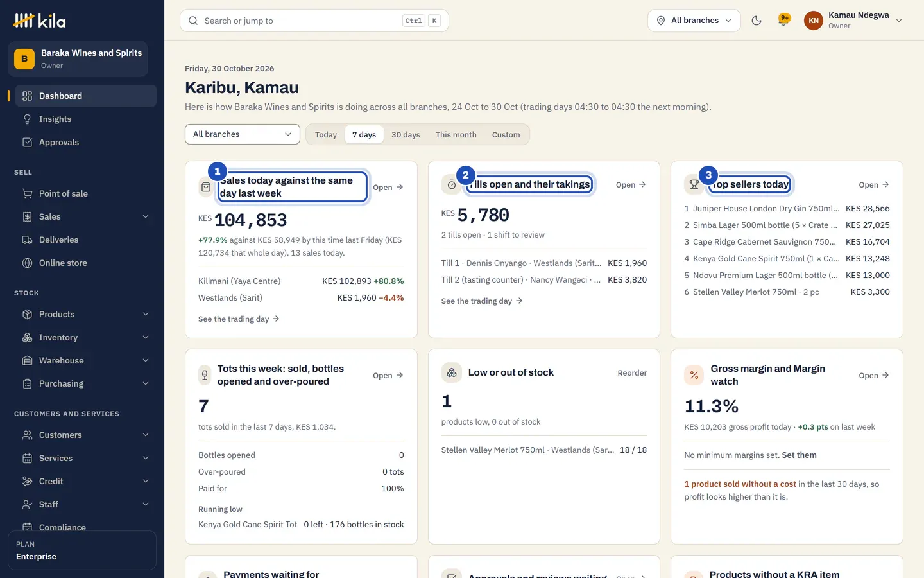Click Stellen Valley Merlot low stock row
Screen dimensions: 924x578
[544, 450]
